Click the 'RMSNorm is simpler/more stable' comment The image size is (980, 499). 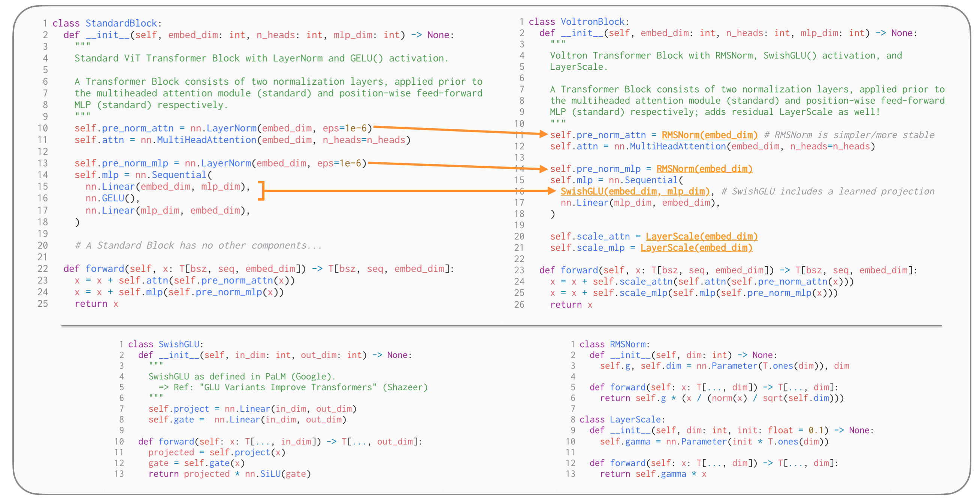[849, 135]
